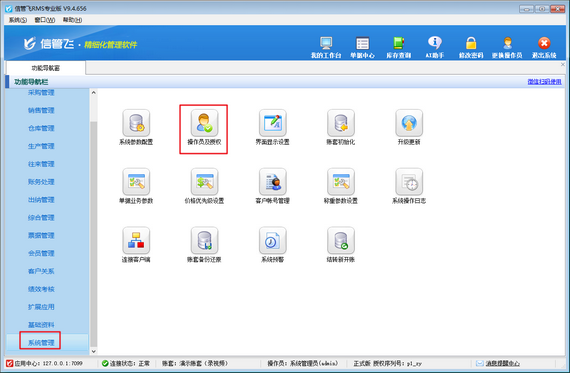
Task: Click 操作员：系统管理员 status text
Action: 303,363
